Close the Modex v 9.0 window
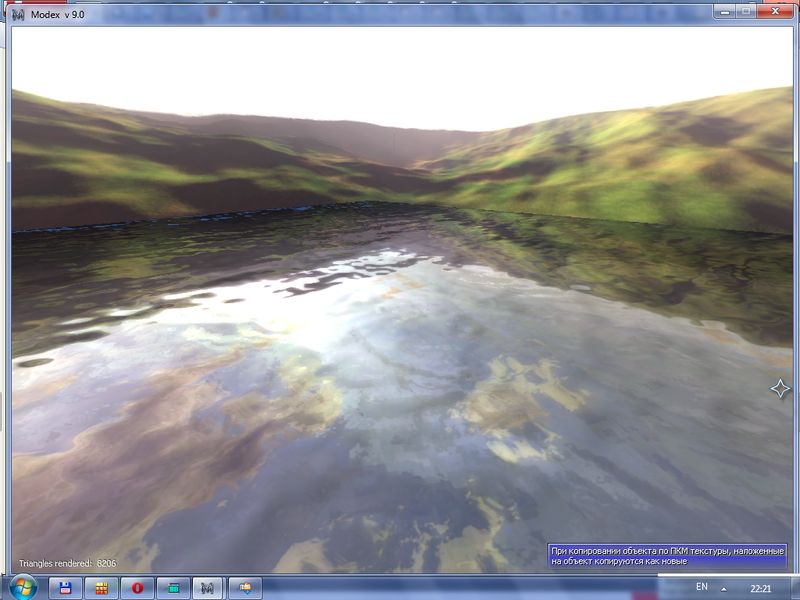Viewport: 800px width, 600px height. (x=775, y=11)
